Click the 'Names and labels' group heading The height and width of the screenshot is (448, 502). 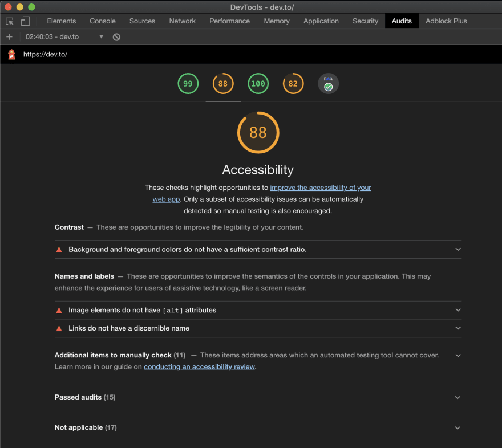84,276
